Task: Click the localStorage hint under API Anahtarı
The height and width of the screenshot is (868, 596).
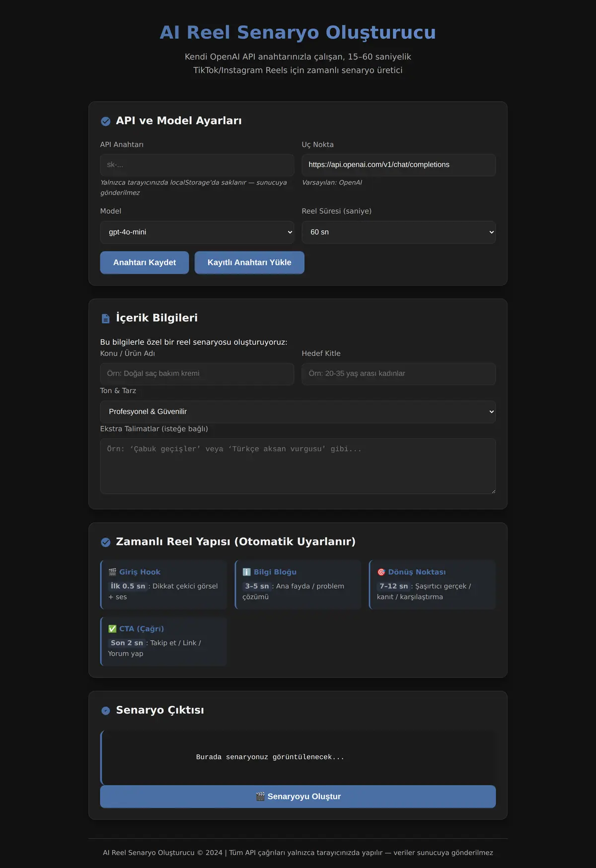Action: pyautogui.click(x=194, y=188)
